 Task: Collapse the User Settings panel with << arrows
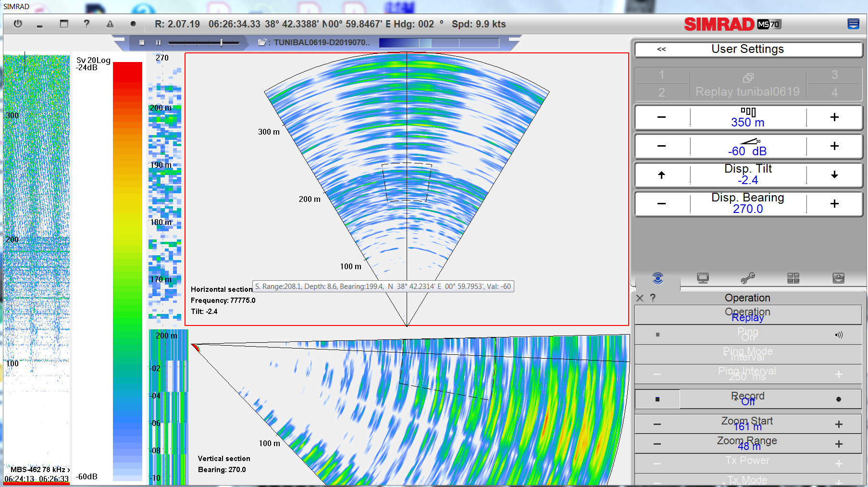pos(661,49)
